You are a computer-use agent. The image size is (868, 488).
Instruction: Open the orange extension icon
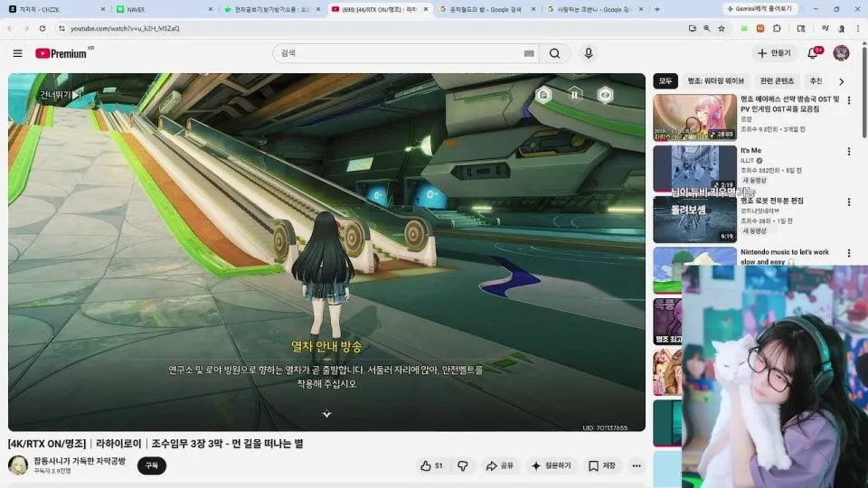pos(760,28)
